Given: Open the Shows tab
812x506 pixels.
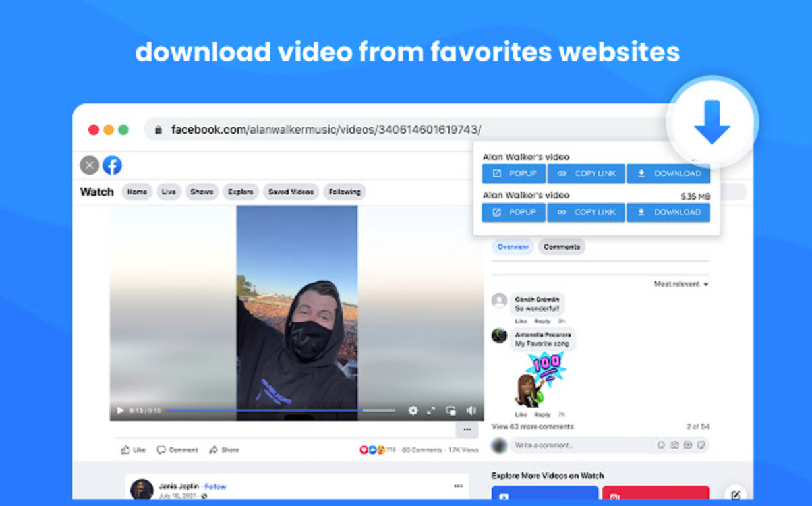Looking at the screenshot, I should [x=202, y=192].
